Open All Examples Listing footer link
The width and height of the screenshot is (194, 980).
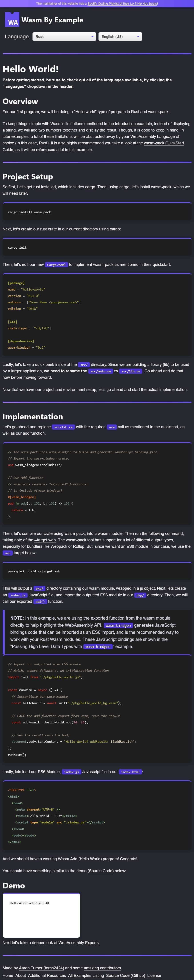86,975
